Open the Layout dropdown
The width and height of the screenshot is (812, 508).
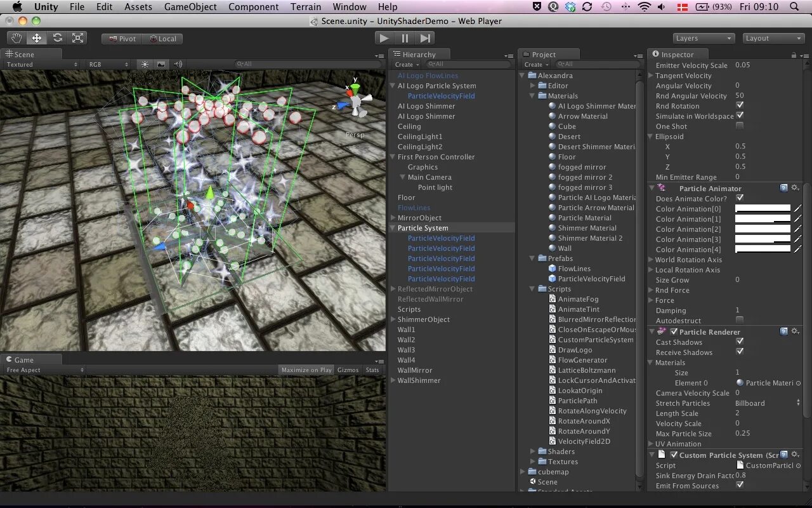[x=774, y=38]
